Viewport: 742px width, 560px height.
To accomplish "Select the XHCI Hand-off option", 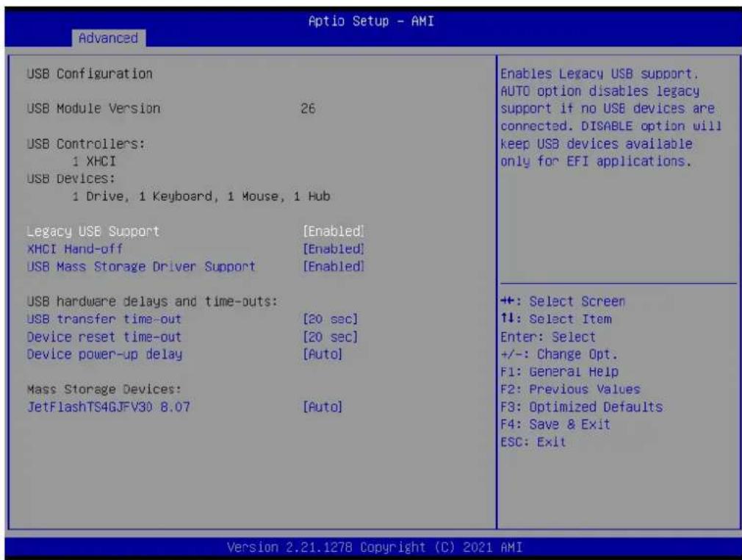I will click(x=74, y=249).
